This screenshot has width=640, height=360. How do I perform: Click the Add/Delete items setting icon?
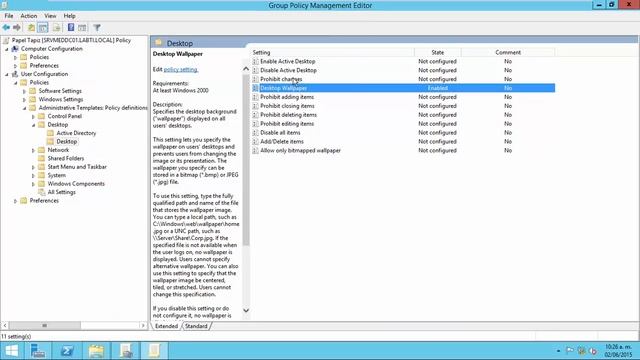[255, 141]
